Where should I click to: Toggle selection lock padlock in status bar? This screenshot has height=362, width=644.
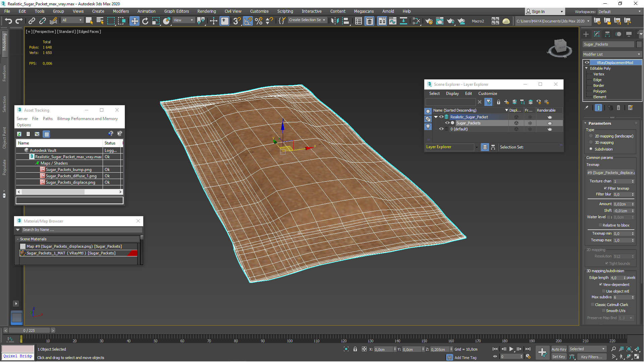click(355, 349)
